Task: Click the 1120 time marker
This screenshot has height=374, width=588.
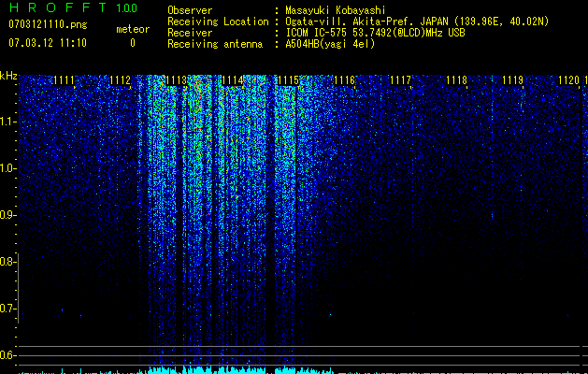Action: click(x=569, y=80)
